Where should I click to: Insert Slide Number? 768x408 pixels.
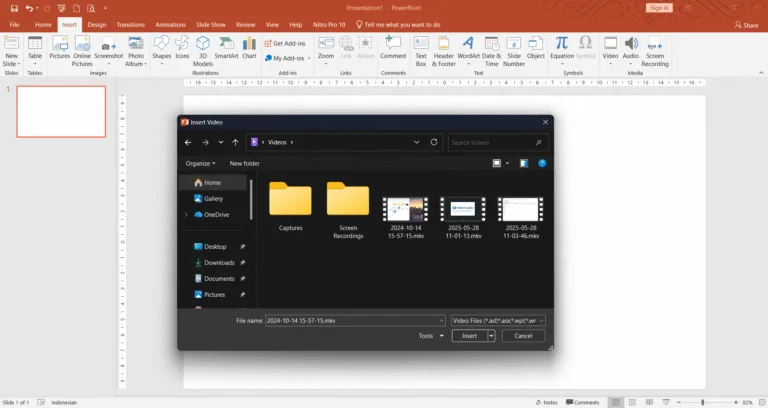[514, 51]
